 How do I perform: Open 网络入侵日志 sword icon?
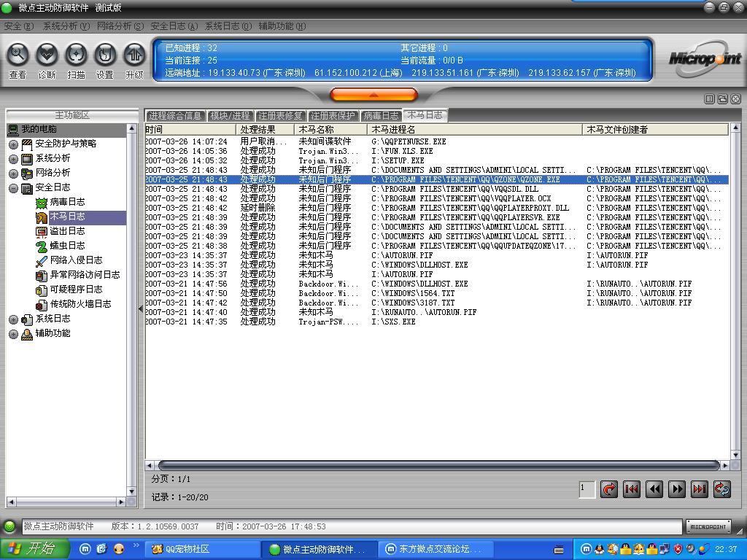42,260
